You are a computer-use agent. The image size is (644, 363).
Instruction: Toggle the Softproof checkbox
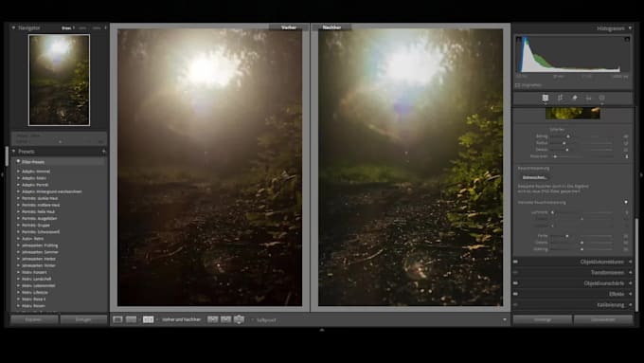253,319
